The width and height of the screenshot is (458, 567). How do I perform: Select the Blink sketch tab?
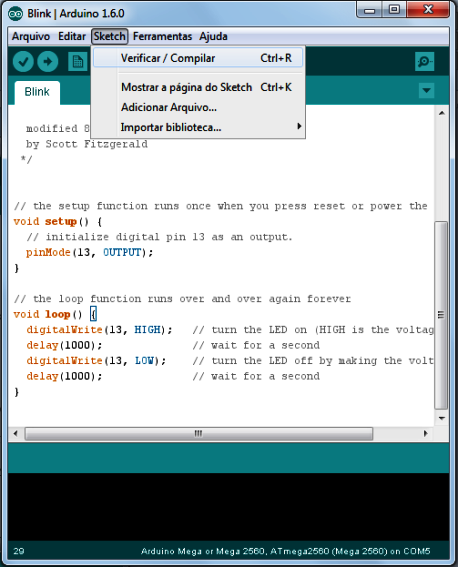(37, 92)
